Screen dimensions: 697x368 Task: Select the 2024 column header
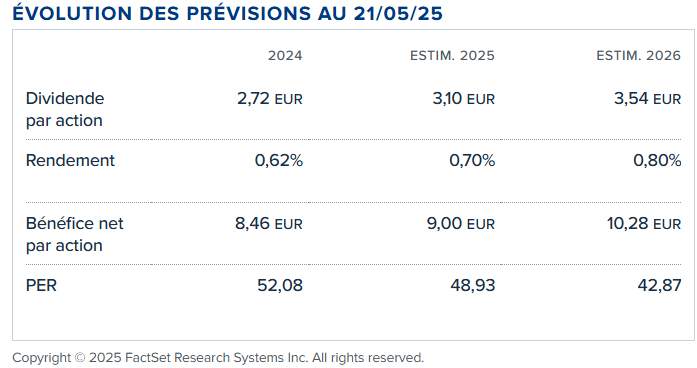click(285, 56)
